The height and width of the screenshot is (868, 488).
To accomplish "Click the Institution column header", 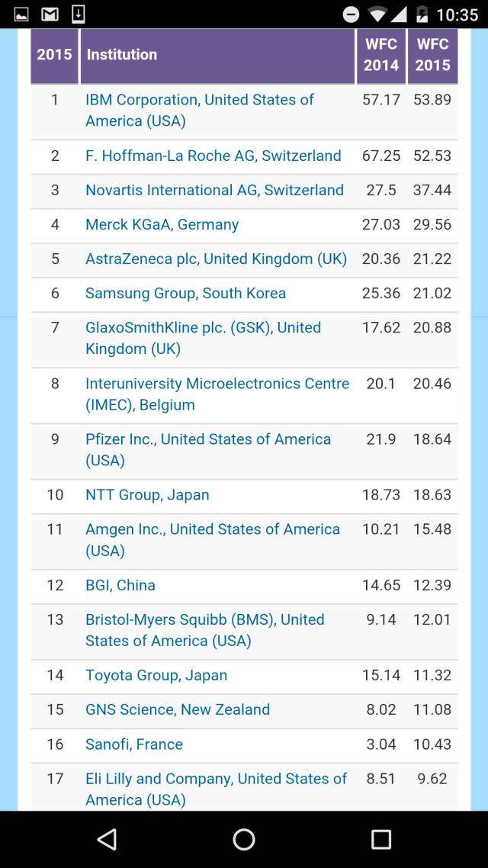I will click(x=122, y=55).
